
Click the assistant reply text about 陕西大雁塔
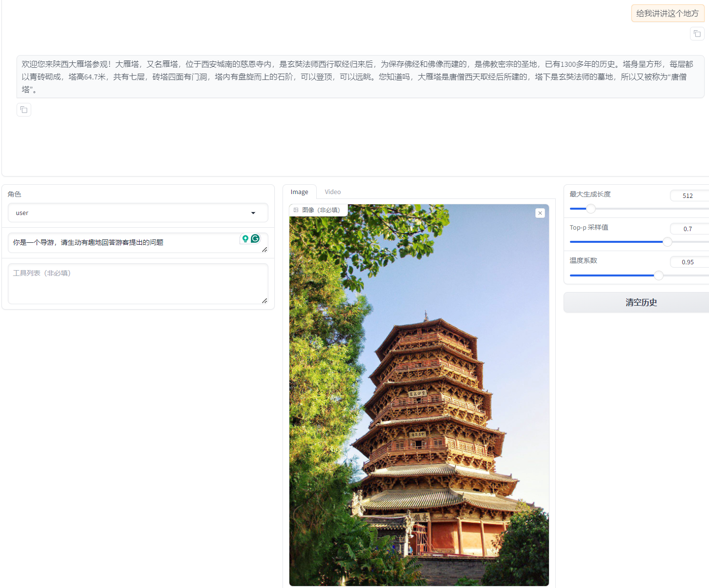pos(361,77)
